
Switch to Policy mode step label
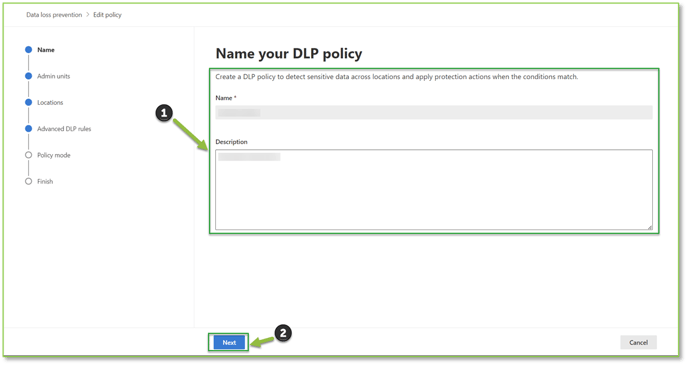(x=53, y=155)
